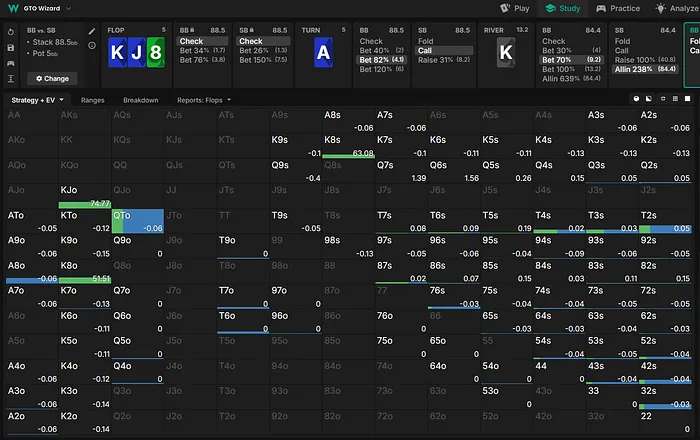Click the Change settings button
The image size is (700, 440).
pos(52,78)
